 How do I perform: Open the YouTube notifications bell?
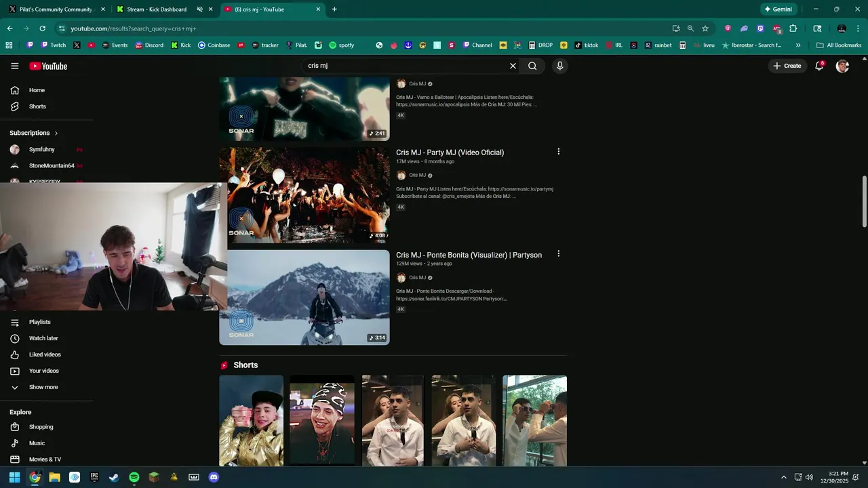point(819,66)
